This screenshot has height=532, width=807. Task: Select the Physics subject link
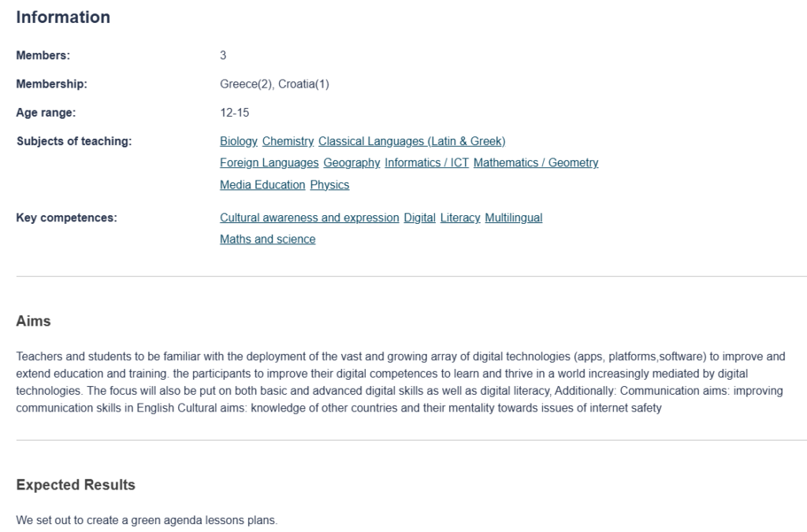point(329,185)
